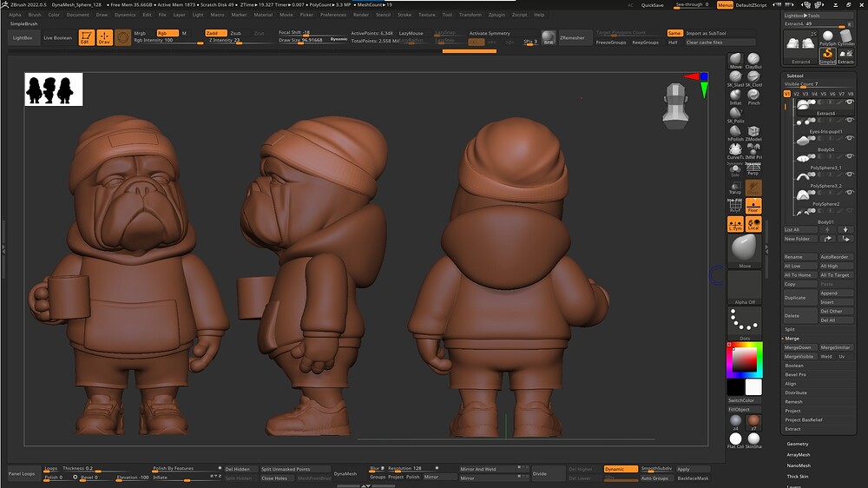Adjust the Z Intensity slider
This screenshot has width=868, height=488.
(241, 40)
